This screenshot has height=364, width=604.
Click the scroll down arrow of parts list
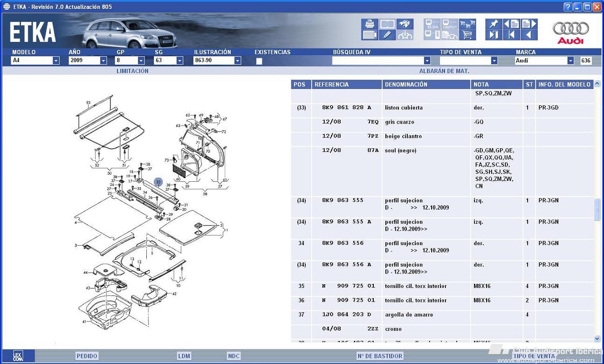click(x=597, y=339)
